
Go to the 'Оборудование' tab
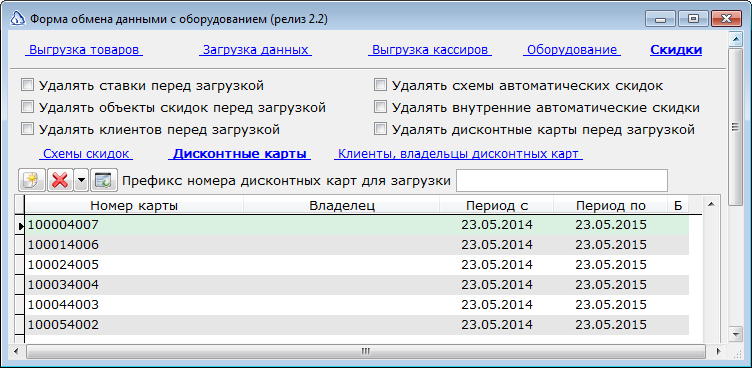[x=572, y=50]
